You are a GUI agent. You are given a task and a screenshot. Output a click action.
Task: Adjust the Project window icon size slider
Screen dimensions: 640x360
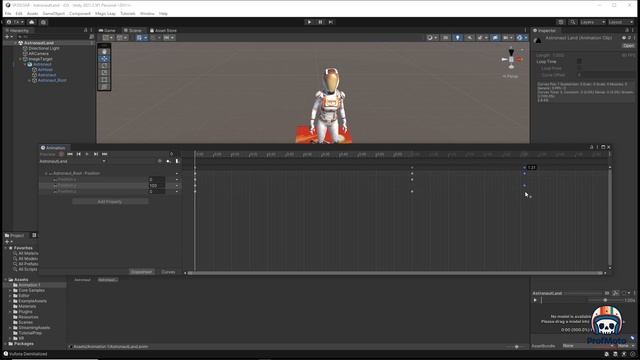click(516, 347)
